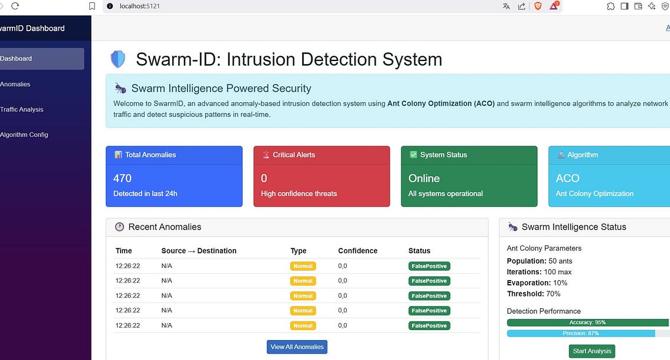This screenshot has height=360, width=670.
Task: Click the Iterations: 100 max text
Action: [539, 272]
